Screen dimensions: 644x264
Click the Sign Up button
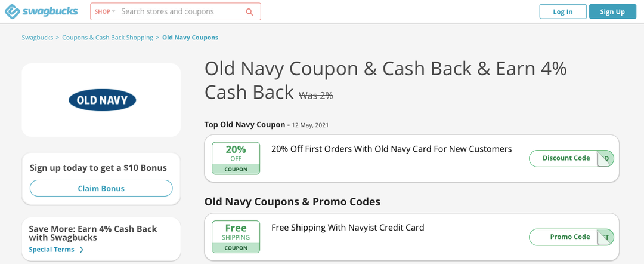click(612, 11)
